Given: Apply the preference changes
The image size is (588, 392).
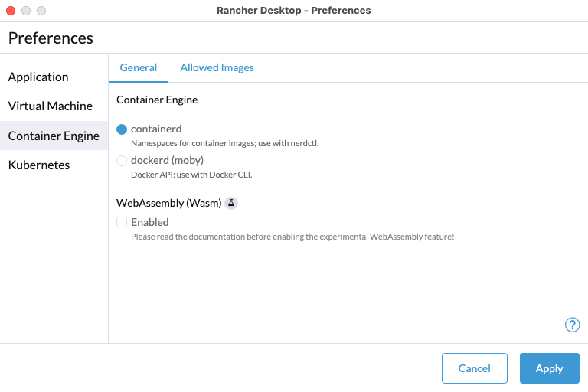Looking at the screenshot, I should (549, 368).
